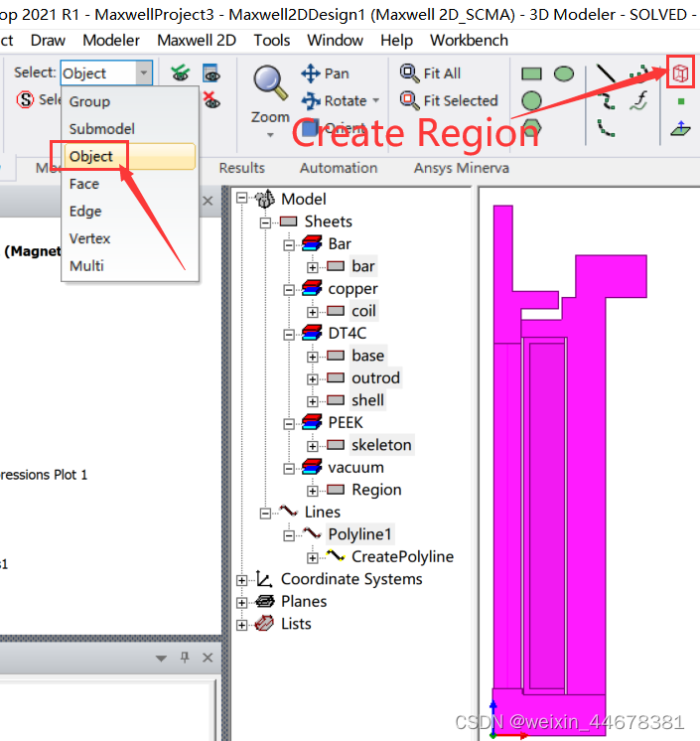Screen dimensions: 700x741
Task: Expand the Coordinate Systems node
Action: 242,580
